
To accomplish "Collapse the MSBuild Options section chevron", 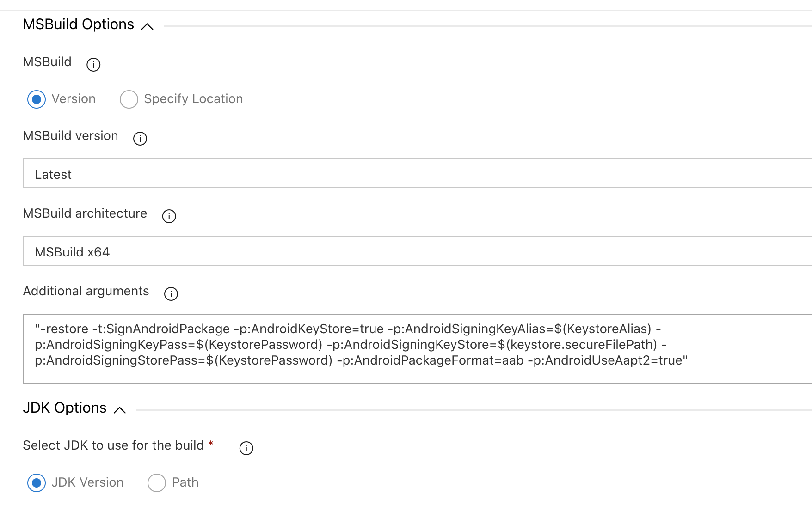I will [x=147, y=27].
